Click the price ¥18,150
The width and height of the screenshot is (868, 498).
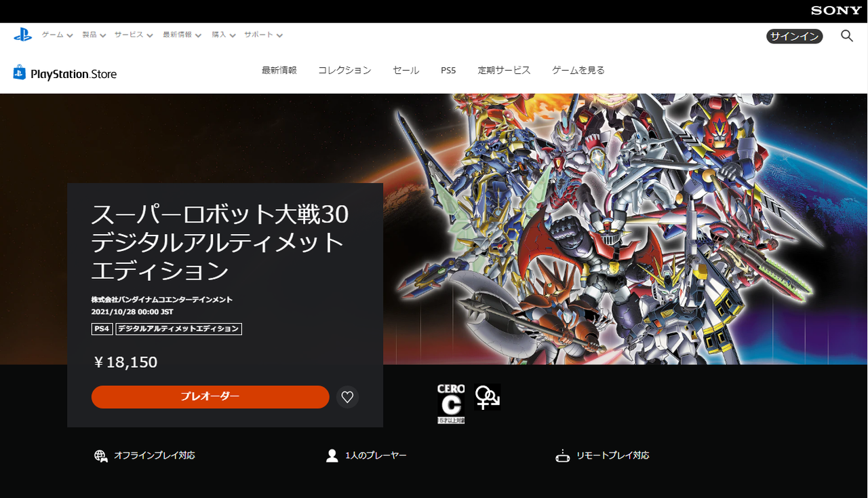tap(125, 362)
